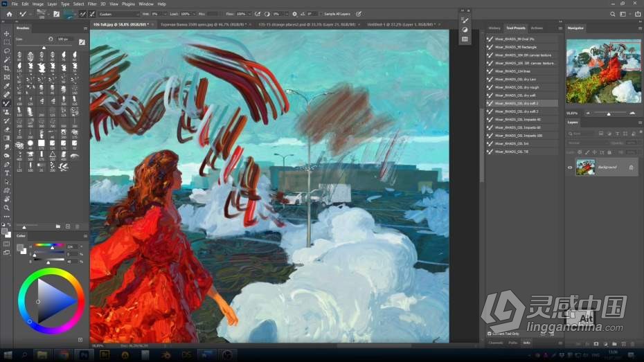Image resolution: width=644 pixels, height=362 pixels.
Task: Open the Image menu
Action: (x=38, y=3)
